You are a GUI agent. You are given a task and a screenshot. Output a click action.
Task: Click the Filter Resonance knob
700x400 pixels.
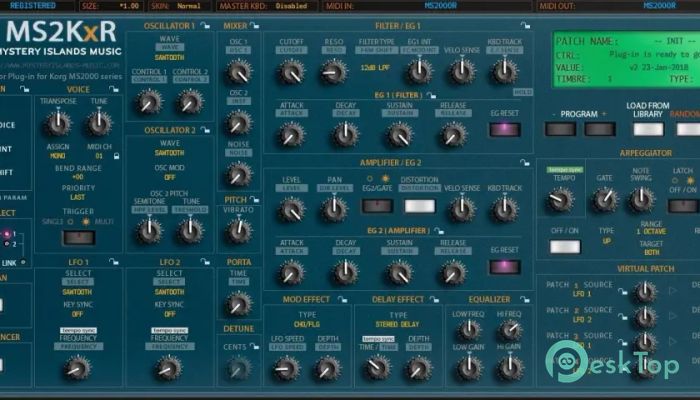tap(334, 71)
